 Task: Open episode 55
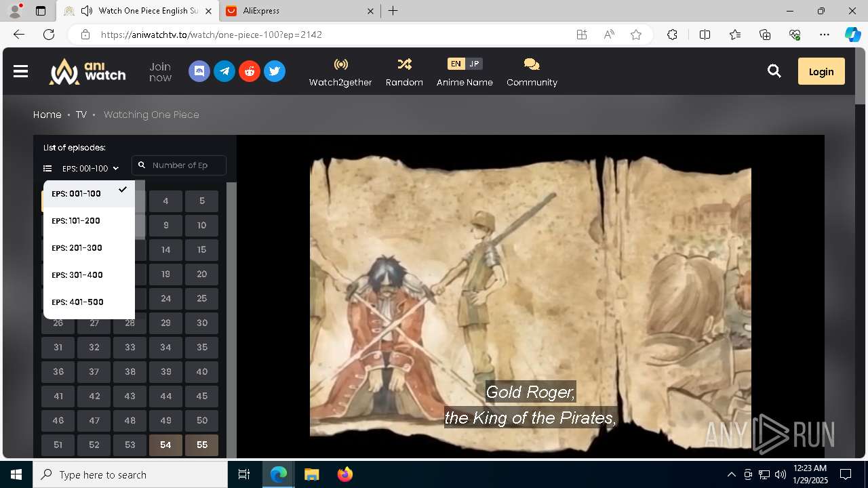(201, 445)
